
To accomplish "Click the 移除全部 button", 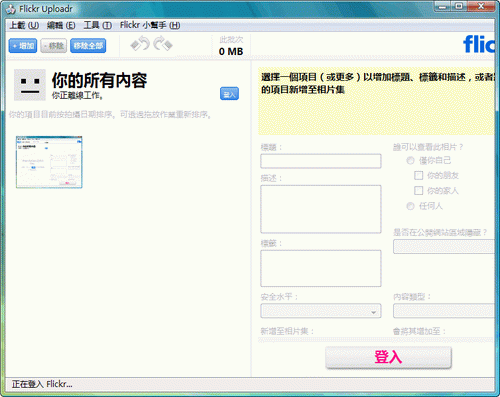I will tap(88, 46).
